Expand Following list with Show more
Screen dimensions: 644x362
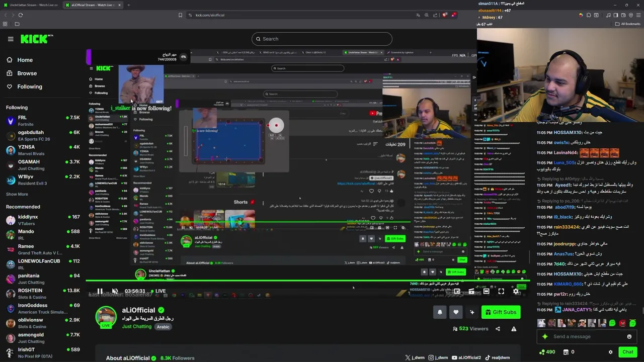pos(17,194)
